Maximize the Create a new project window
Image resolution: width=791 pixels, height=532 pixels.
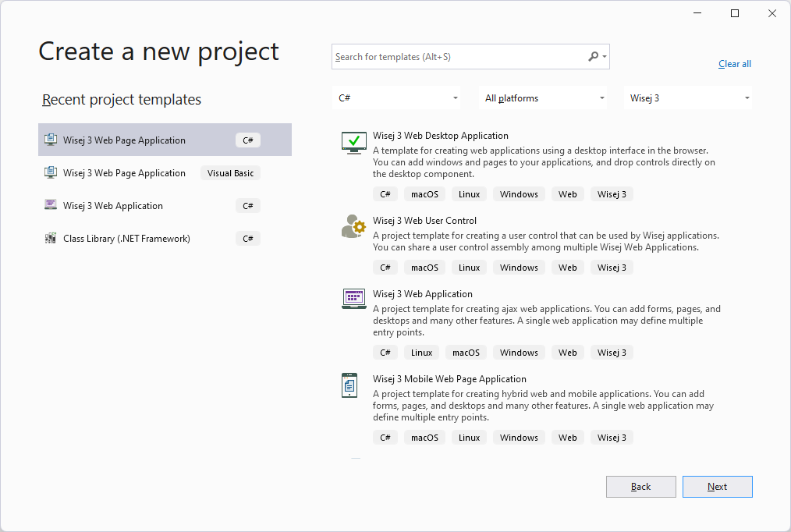pyautogui.click(x=735, y=13)
